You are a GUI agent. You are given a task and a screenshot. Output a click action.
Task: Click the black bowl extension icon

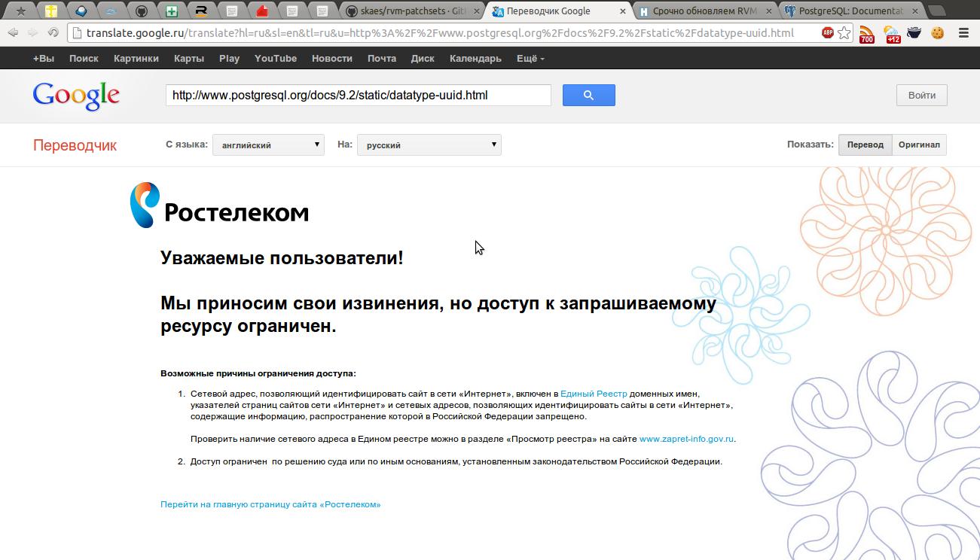point(914,33)
